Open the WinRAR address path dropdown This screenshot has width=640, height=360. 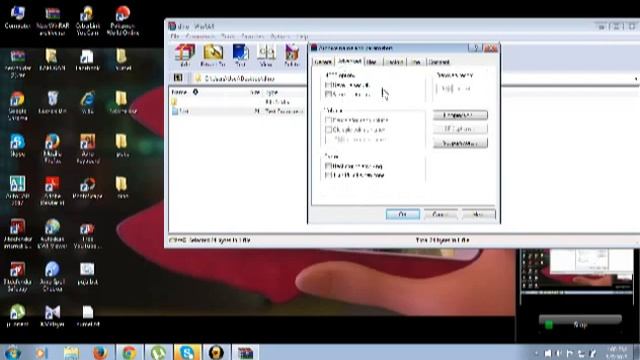click(x=636, y=78)
